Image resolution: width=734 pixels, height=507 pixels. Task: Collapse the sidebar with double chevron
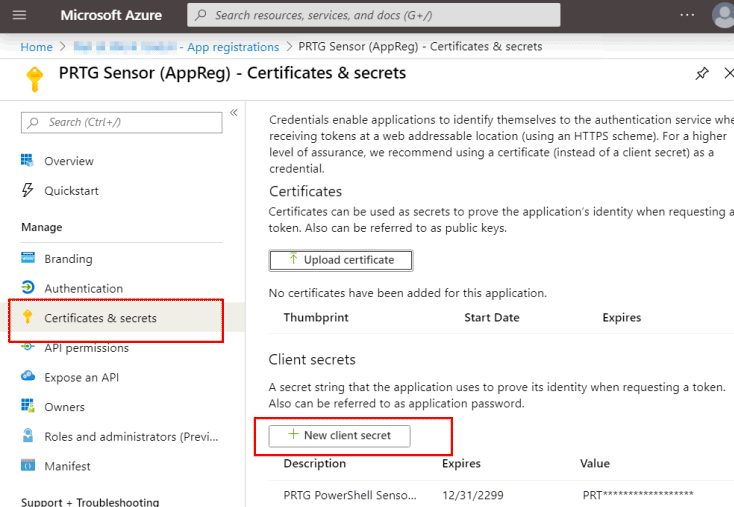[234, 112]
